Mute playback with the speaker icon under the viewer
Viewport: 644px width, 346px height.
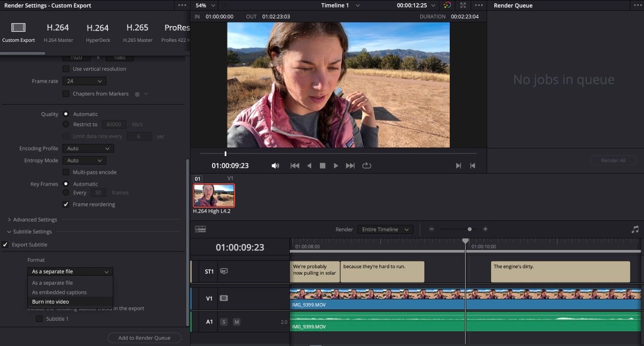tap(275, 165)
